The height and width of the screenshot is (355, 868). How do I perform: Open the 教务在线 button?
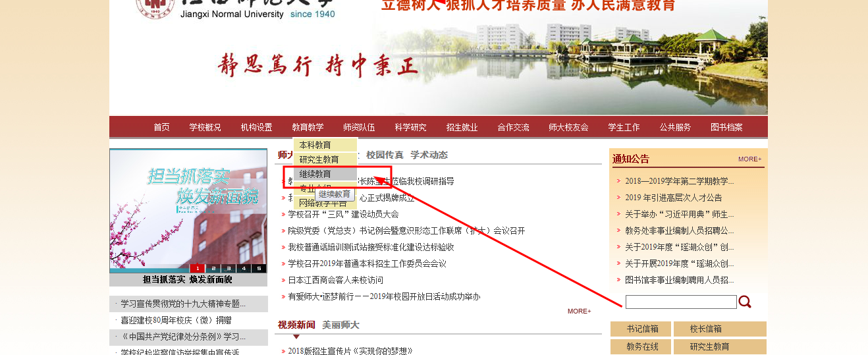(641, 346)
